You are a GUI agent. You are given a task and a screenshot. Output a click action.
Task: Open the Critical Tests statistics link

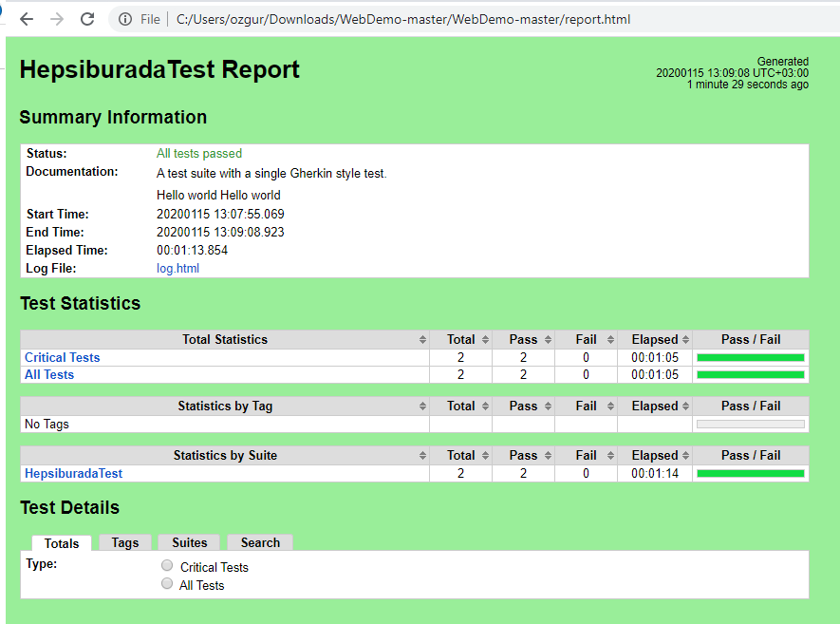[62, 357]
